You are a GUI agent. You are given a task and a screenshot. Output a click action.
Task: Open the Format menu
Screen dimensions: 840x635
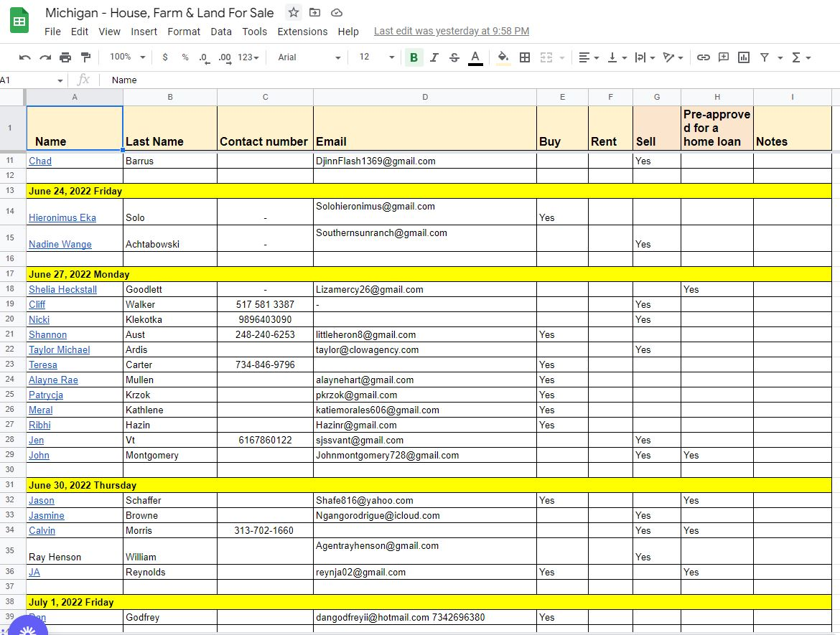184,32
